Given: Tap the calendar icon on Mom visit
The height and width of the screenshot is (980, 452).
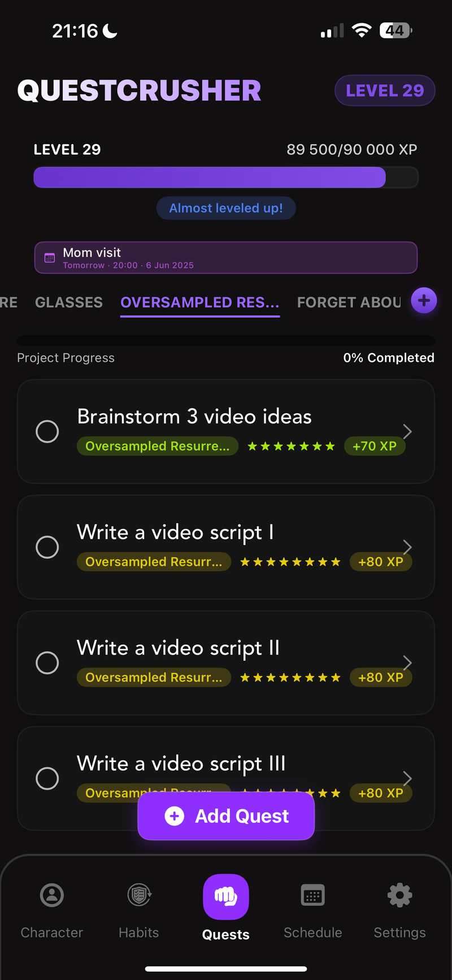Looking at the screenshot, I should pyautogui.click(x=50, y=258).
